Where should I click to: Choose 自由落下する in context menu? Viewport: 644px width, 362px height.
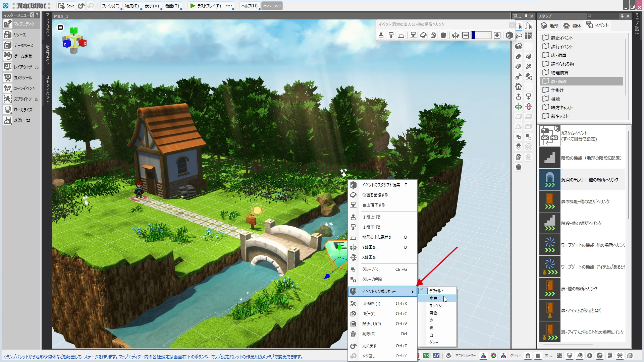coord(382,205)
